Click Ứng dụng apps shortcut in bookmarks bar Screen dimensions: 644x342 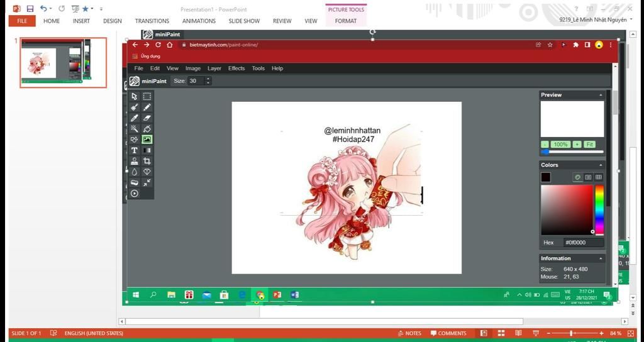(x=147, y=56)
